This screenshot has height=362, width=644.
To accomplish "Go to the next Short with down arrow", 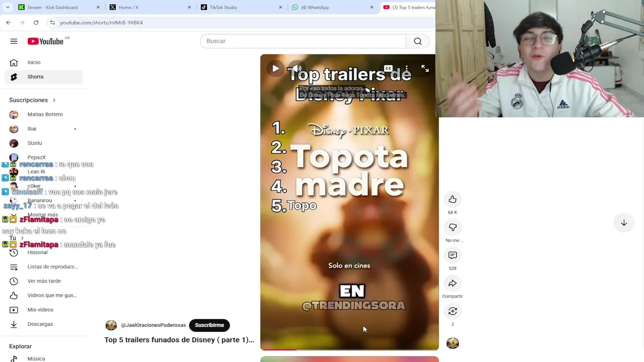I will (623, 222).
